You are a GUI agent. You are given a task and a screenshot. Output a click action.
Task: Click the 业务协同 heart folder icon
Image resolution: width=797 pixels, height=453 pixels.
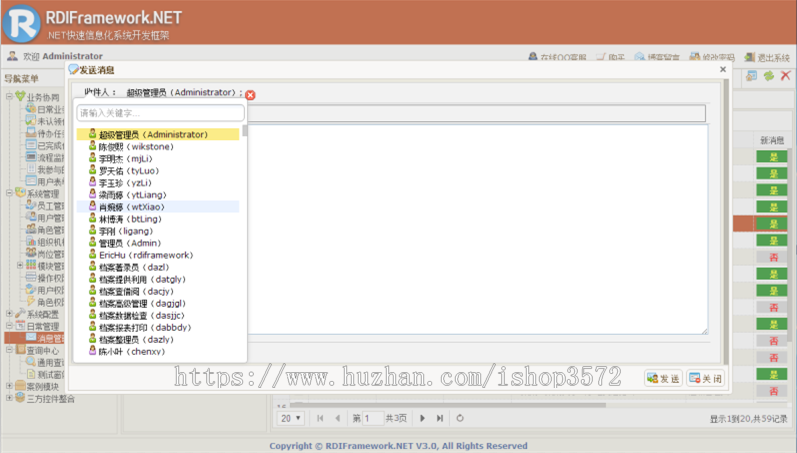click(20, 96)
